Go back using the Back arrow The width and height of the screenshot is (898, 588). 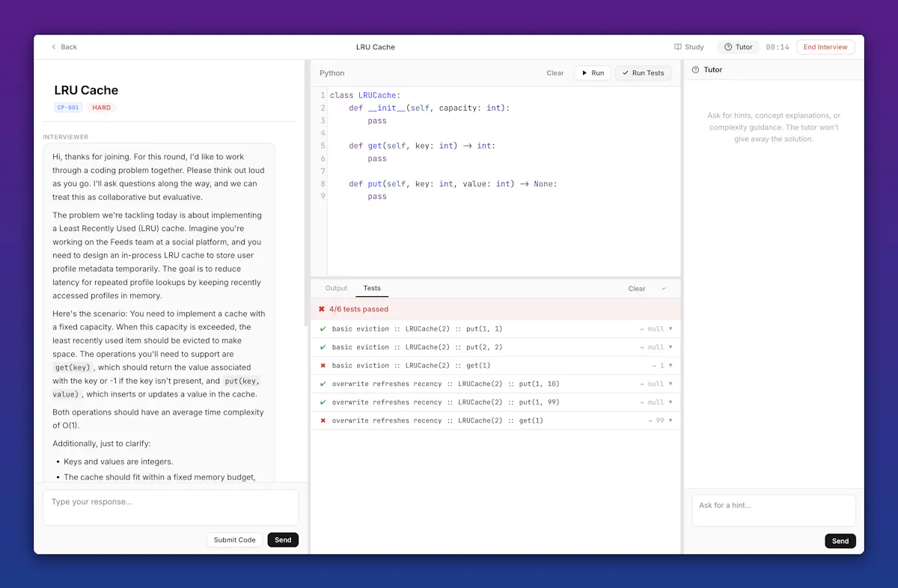(64, 47)
